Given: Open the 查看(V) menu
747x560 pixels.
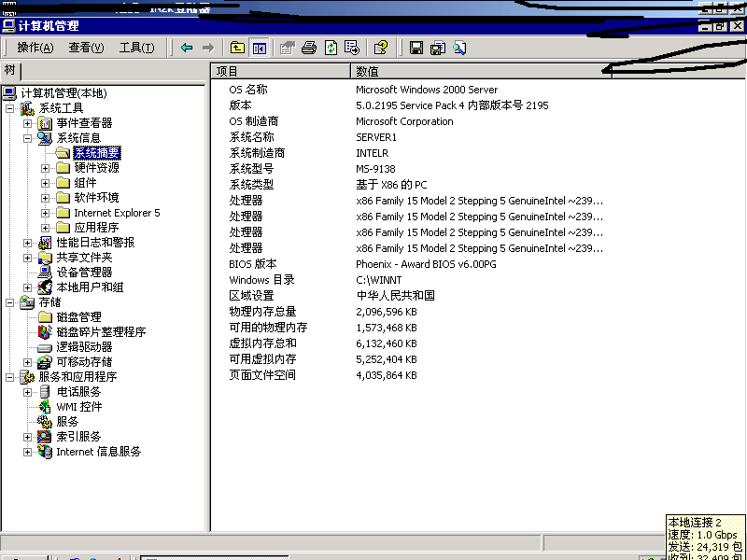Looking at the screenshot, I should (86, 48).
